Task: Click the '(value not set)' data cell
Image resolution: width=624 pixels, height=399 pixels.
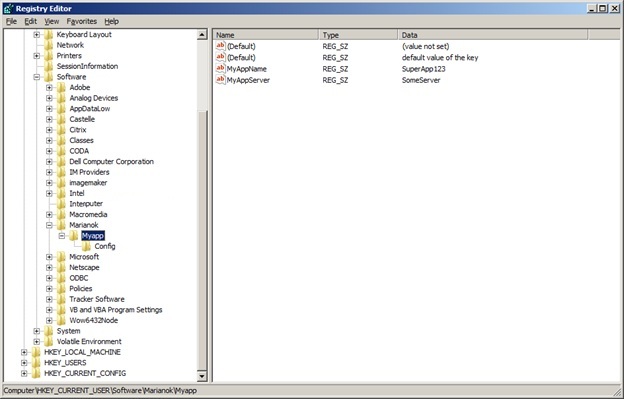Action: pyautogui.click(x=425, y=47)
